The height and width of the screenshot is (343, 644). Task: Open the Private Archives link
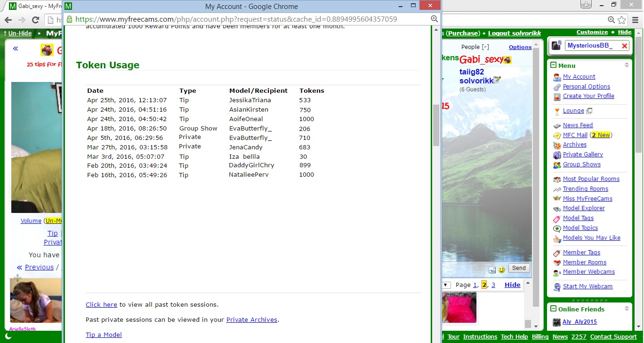coord(252,320)
